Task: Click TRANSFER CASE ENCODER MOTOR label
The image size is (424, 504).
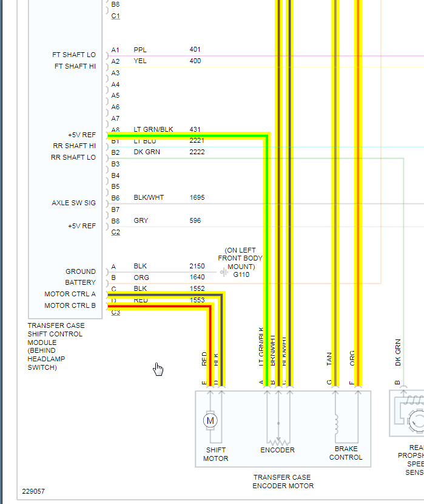Action: pos(283,482)
